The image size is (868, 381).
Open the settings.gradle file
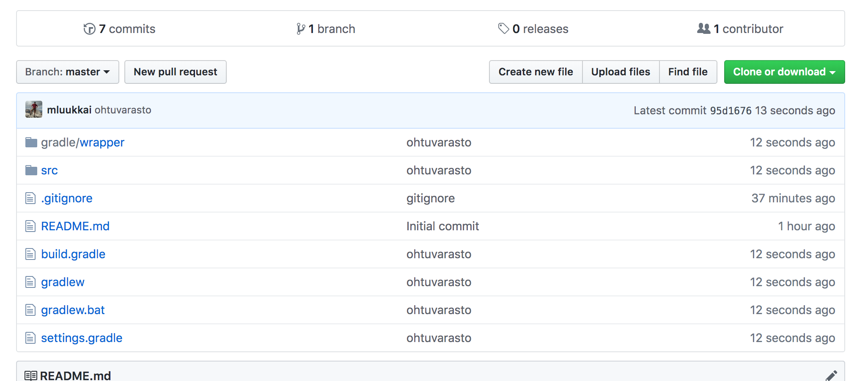click(82, 338)
